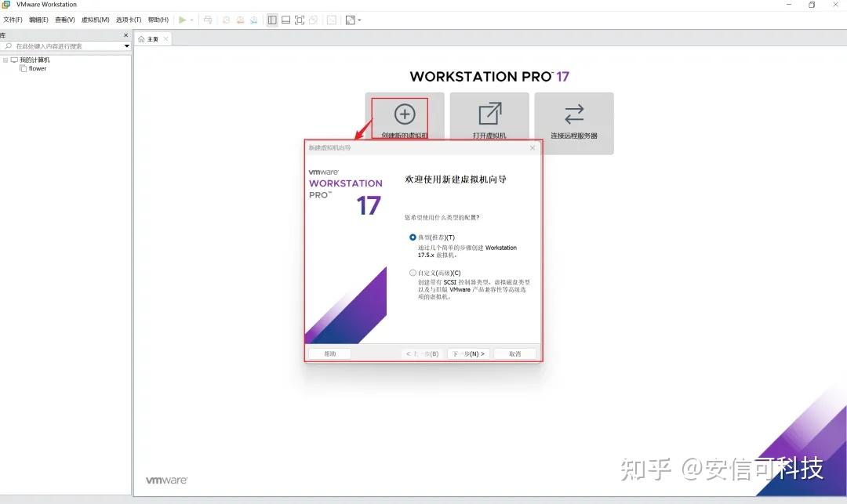The height and width of the screenshot is (504, 847).
Task: Open the 编辑(E) menu
Action: click(38, 20)
